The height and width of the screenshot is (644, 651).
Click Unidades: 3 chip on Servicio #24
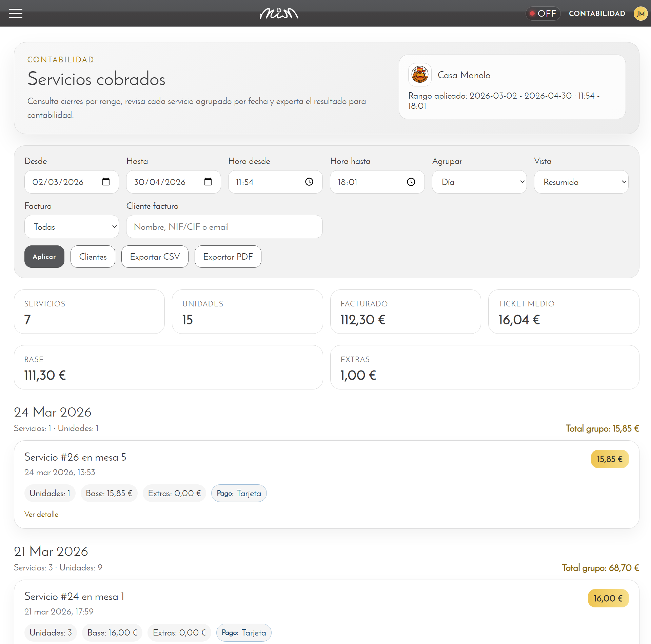coord(51,632)
